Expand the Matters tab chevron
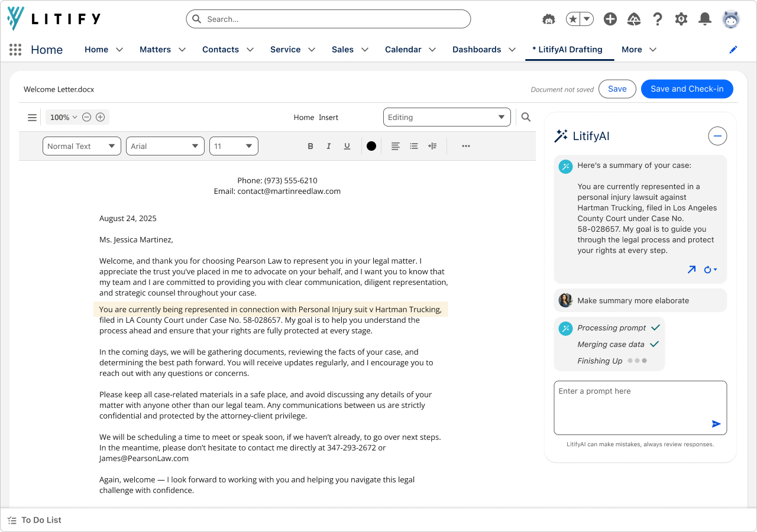 [182, 50]
